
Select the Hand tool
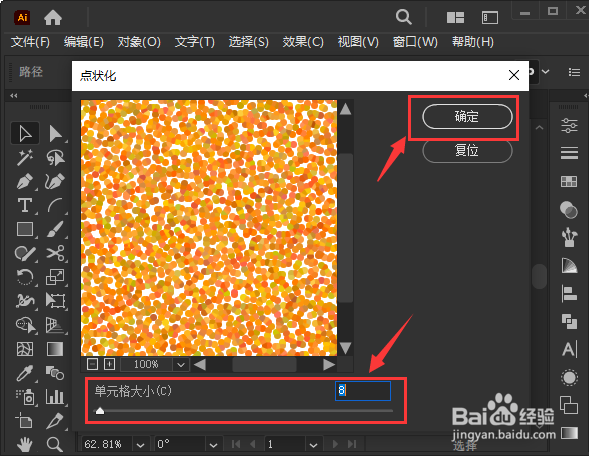click(25, 444)
